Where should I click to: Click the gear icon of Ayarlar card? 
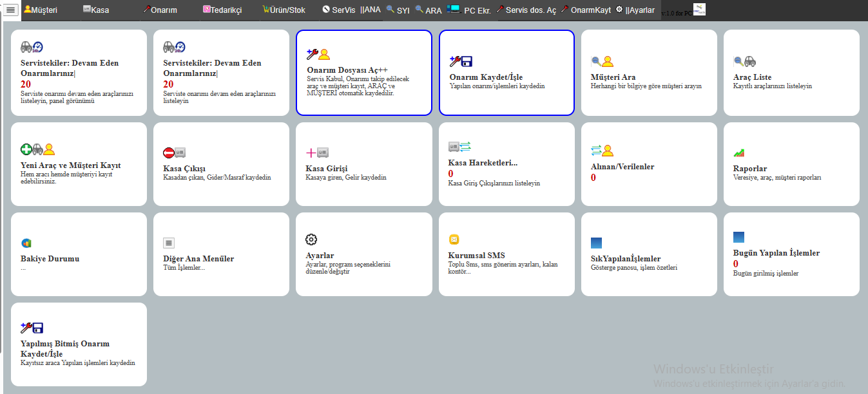(311, 239)
